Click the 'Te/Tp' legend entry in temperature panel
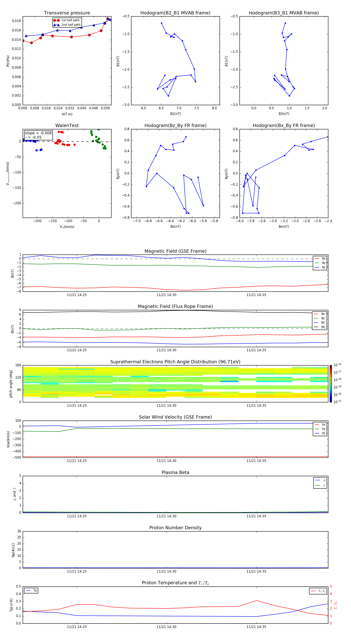This screenshot has width=351, height=644. (x=318, y=591)
